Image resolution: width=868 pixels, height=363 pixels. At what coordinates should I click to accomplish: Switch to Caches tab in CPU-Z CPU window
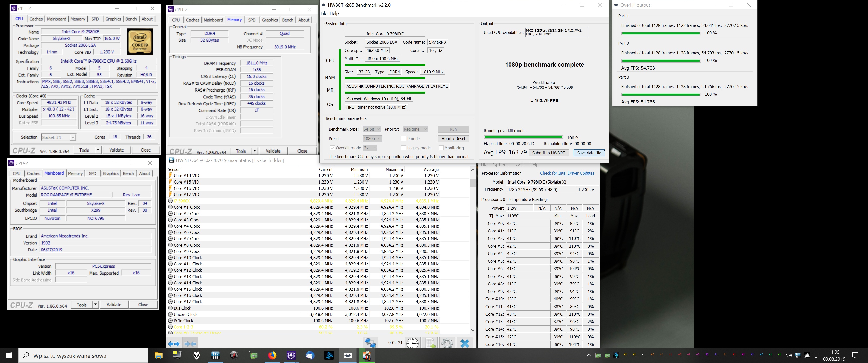36,19
